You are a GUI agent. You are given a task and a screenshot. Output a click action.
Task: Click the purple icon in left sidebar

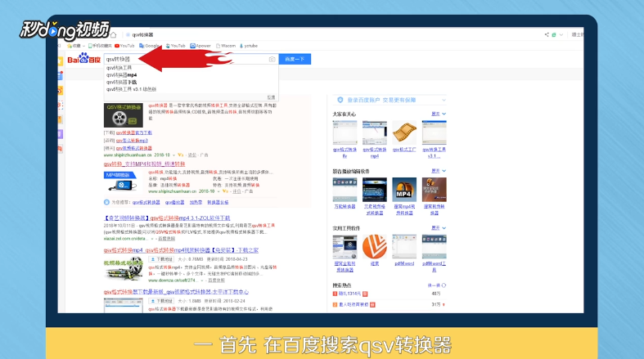(61, 134)
